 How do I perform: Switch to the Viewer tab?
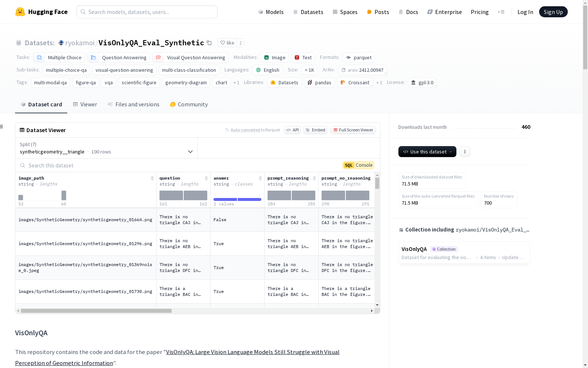(x=85, y=105)
